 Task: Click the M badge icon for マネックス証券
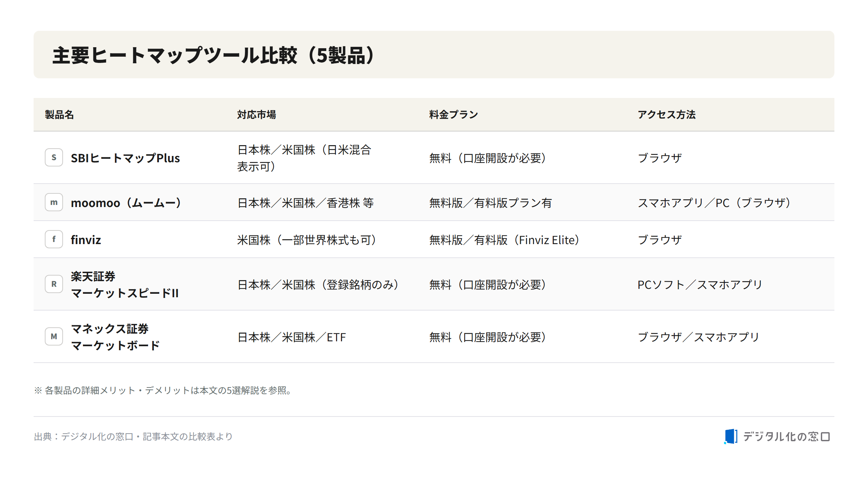[x=54, y=336]
